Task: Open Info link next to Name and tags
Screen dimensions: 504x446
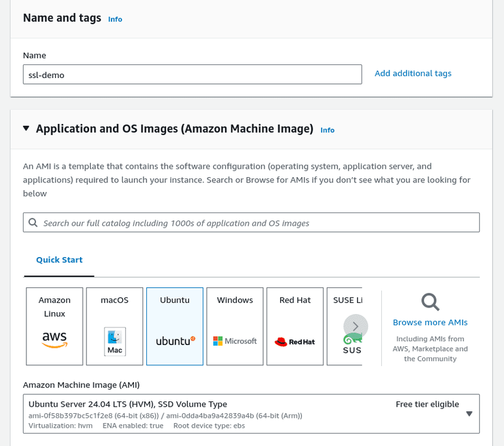Action: (115, 19)
